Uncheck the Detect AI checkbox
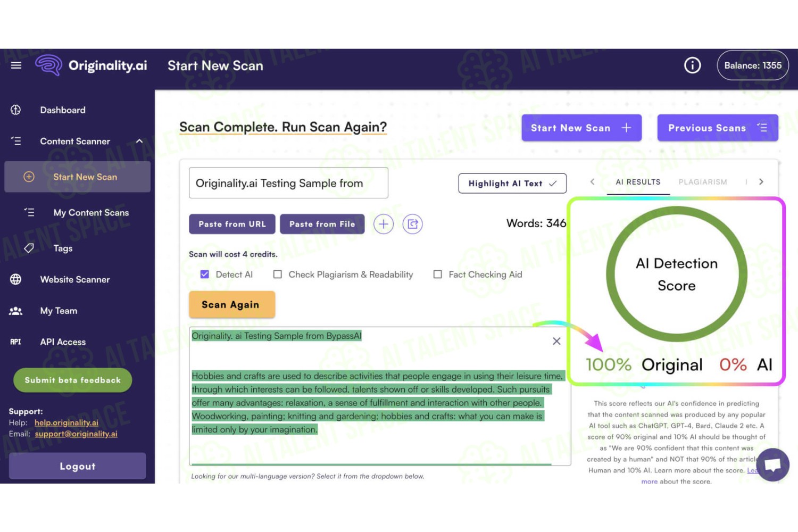798x532 pixels. pyautogui.click(x=205, y=275)
